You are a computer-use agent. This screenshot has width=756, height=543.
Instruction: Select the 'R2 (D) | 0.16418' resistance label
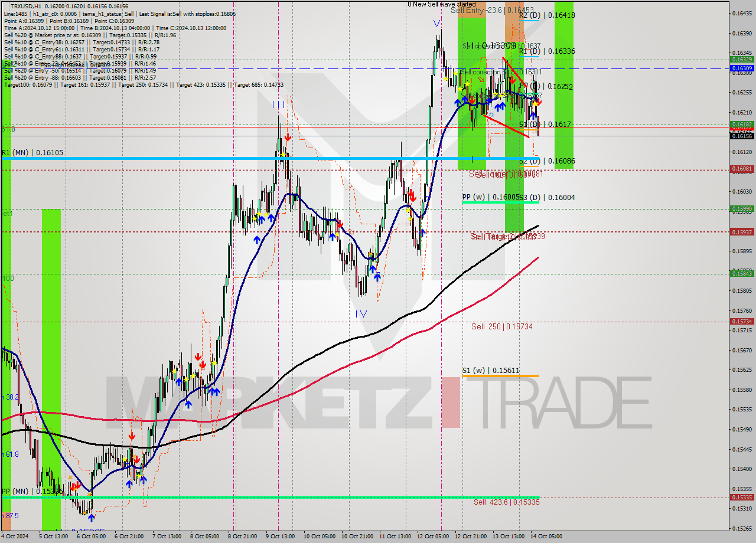pyautogui.click(x=547, y=15)
